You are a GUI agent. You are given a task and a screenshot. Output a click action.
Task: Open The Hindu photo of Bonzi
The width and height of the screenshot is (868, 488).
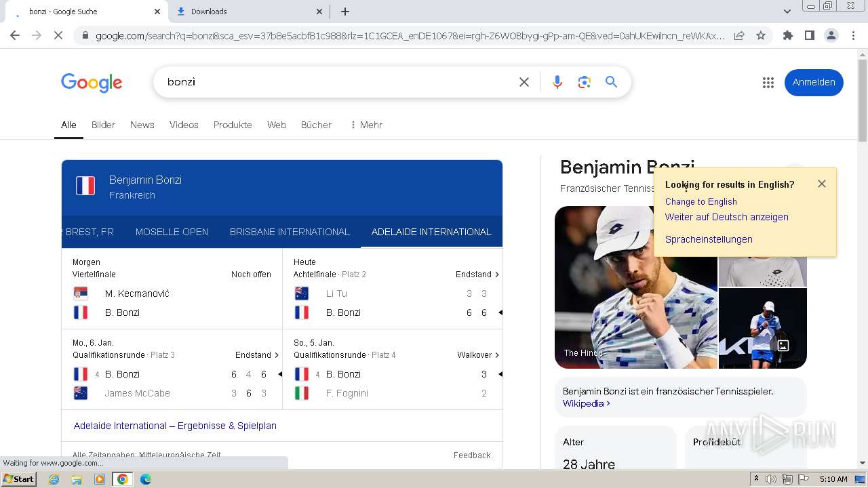635,287
